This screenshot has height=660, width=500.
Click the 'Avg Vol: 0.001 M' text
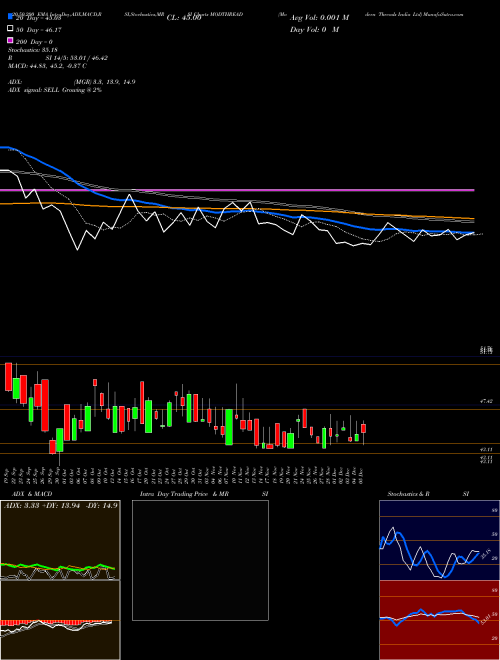click(319, 18)
